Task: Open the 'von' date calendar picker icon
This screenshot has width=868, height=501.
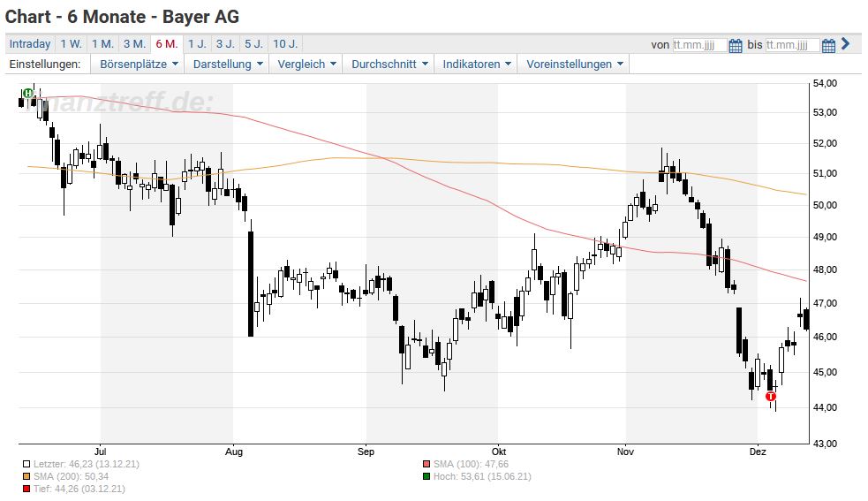Action: pos(736,45)
